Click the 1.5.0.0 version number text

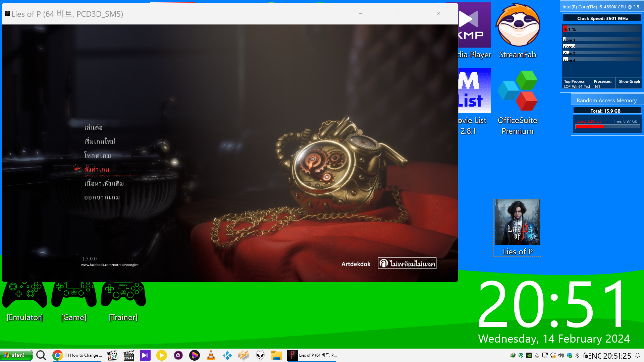(89, 259)
